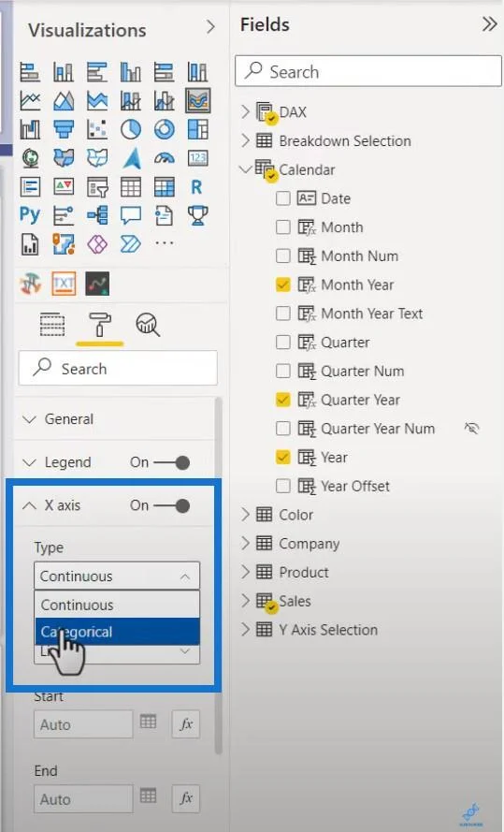Pick the R script visual icon
504x832 pixels.
click(x=196, y=187)
